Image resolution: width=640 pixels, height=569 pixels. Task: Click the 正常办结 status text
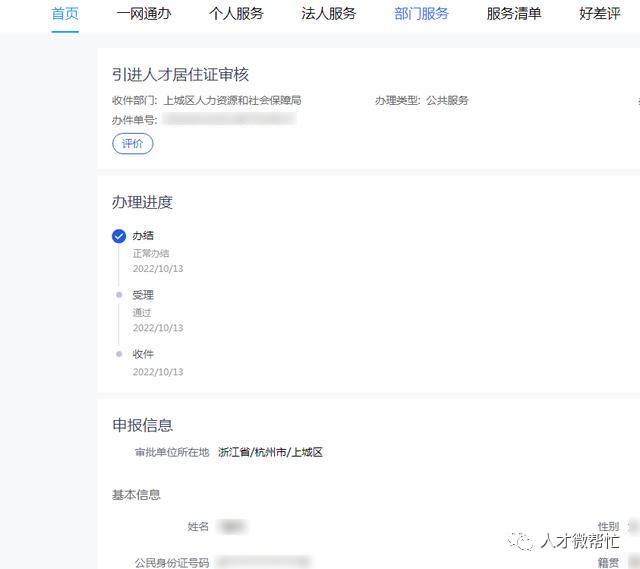[151, 253]
